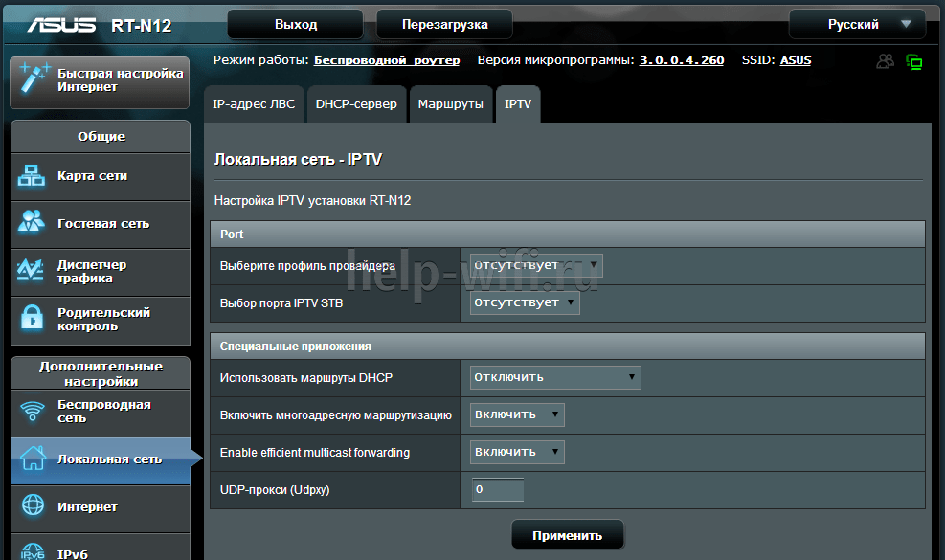Click the Перезагрузка reboot button
The width and height of the screenshot is (945, 560).
pyautogui.click(x=444, y=24)
